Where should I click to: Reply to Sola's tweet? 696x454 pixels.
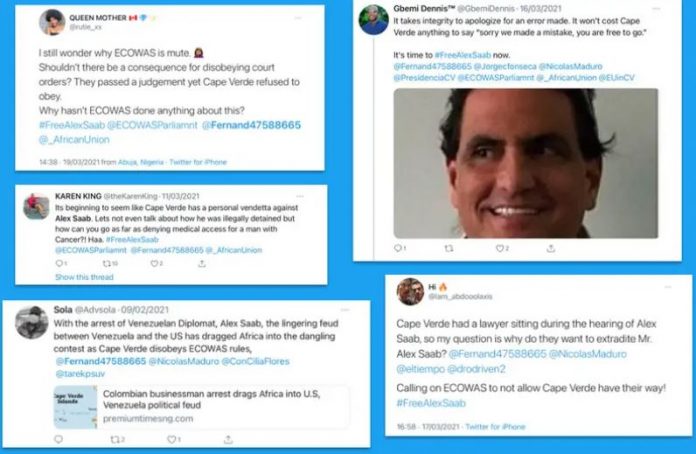click(x=58, y=439)
